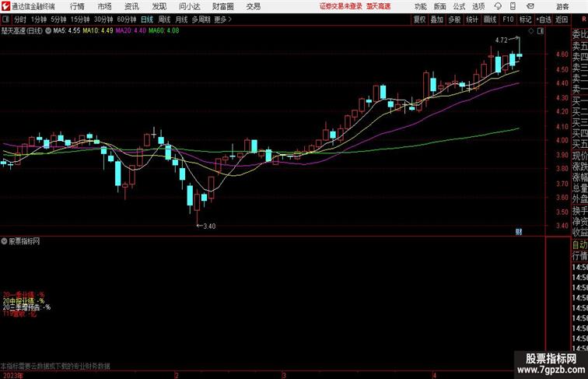Click the mobile phone icon
The height and width of the screenshot is (379, 588).
click(x=513, y=6)
